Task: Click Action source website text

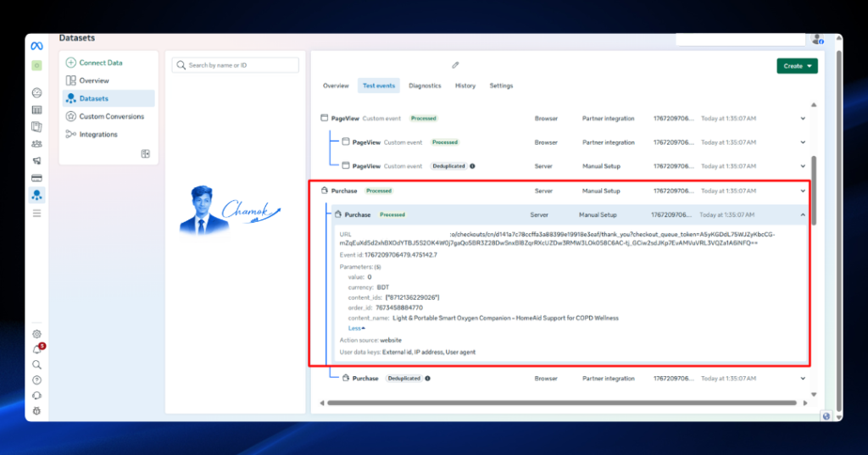Action: tap(370, 341)
